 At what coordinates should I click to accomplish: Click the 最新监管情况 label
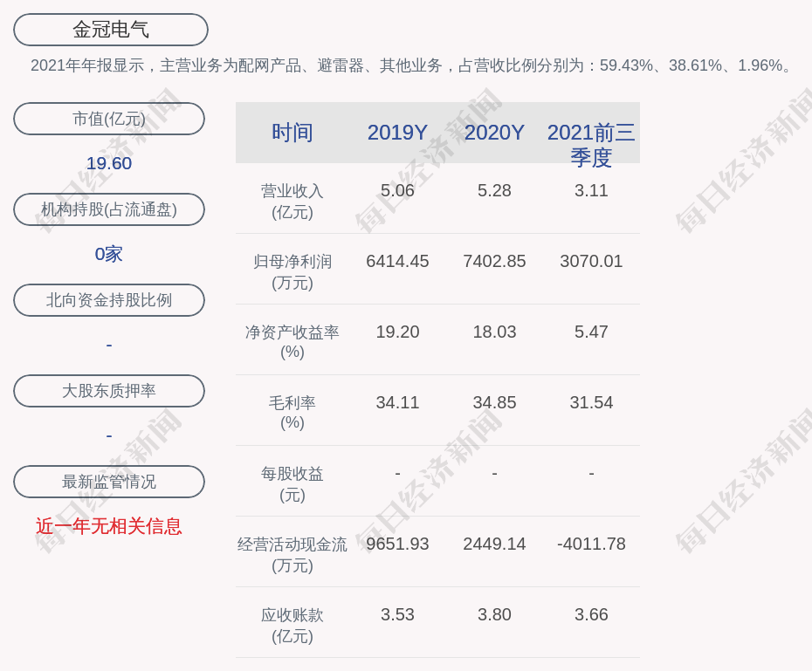click(x=109, y=482)
